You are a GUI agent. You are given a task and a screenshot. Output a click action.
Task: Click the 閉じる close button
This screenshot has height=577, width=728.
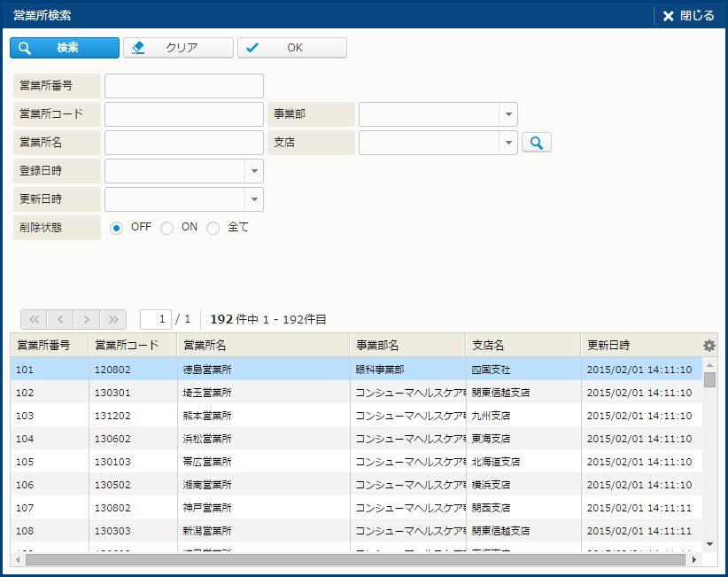point(688,16)
